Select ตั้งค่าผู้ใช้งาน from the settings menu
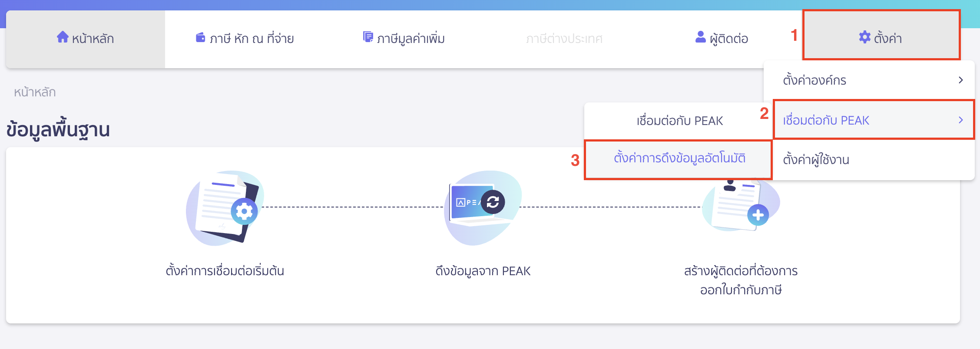This screenshot has width=980, height=349. pyautogui.click(x=817, y=160)
